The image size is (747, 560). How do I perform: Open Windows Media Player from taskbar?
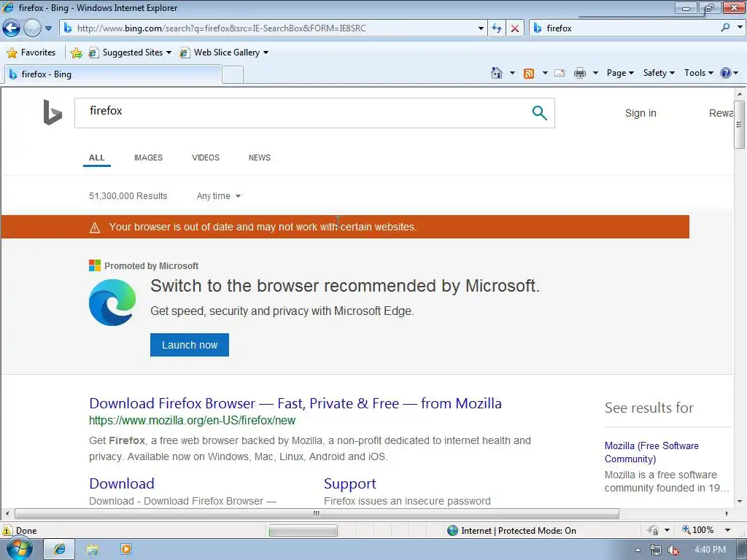[x=126, y=550]
